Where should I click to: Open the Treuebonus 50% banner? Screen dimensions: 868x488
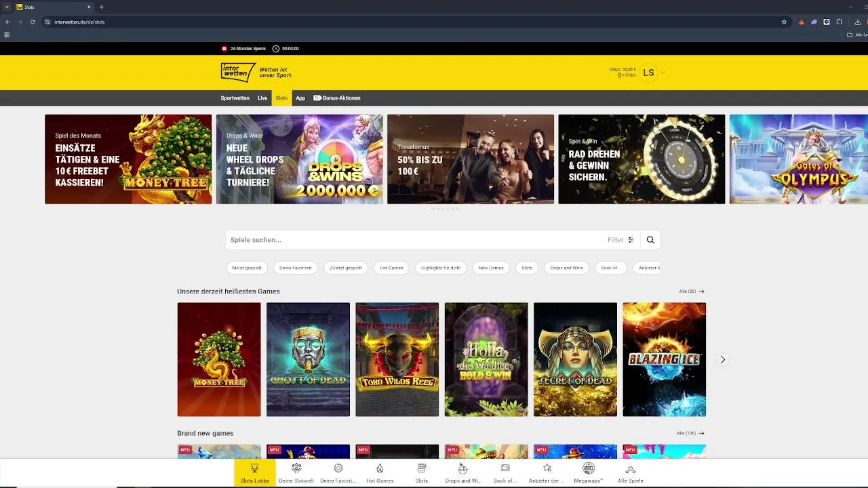[x=471, y=159]
